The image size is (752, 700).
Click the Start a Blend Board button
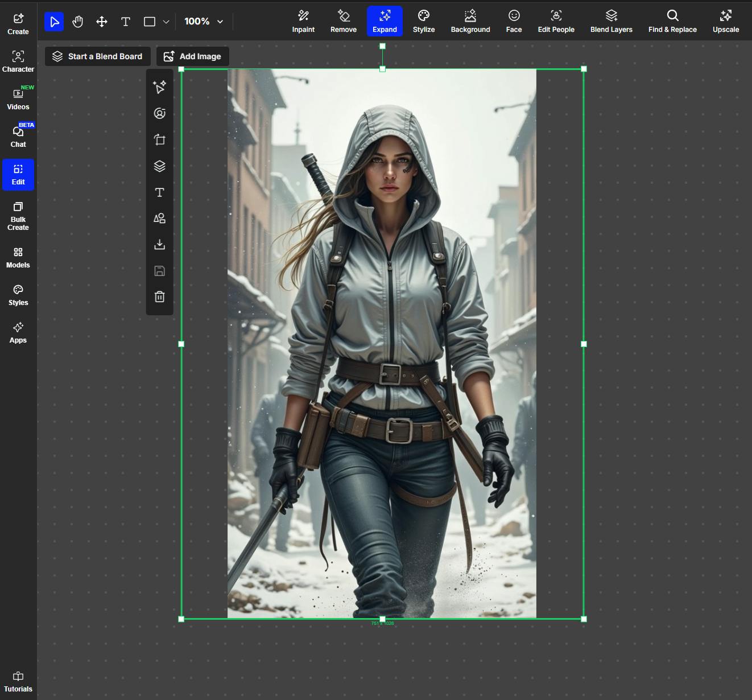tap(97, 56)
